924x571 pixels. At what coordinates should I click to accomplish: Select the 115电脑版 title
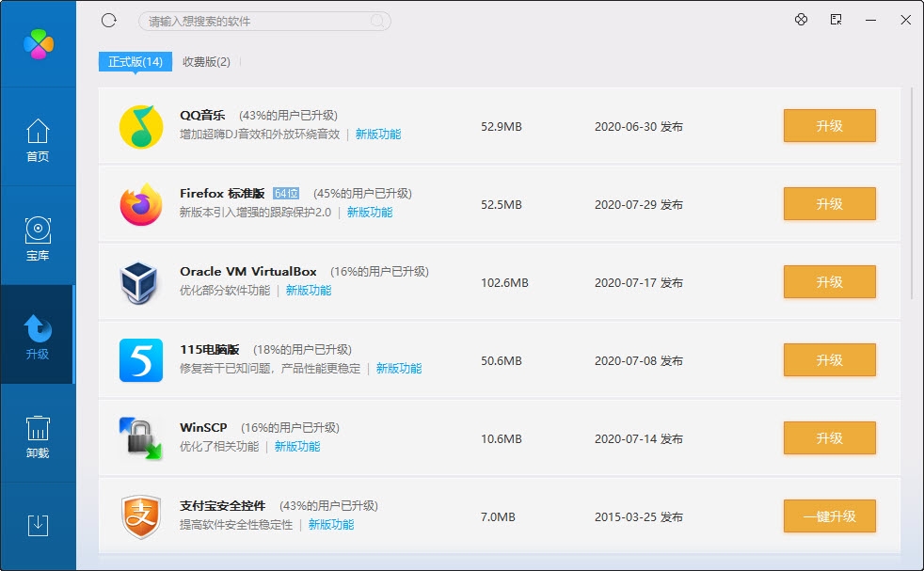tap(210, 349)
